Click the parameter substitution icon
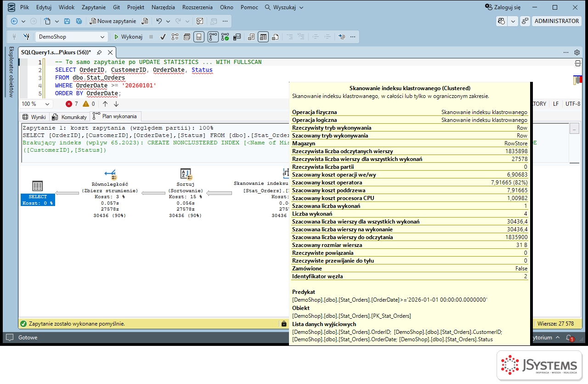This screenshot has height=384, width=588. (341, 37)
